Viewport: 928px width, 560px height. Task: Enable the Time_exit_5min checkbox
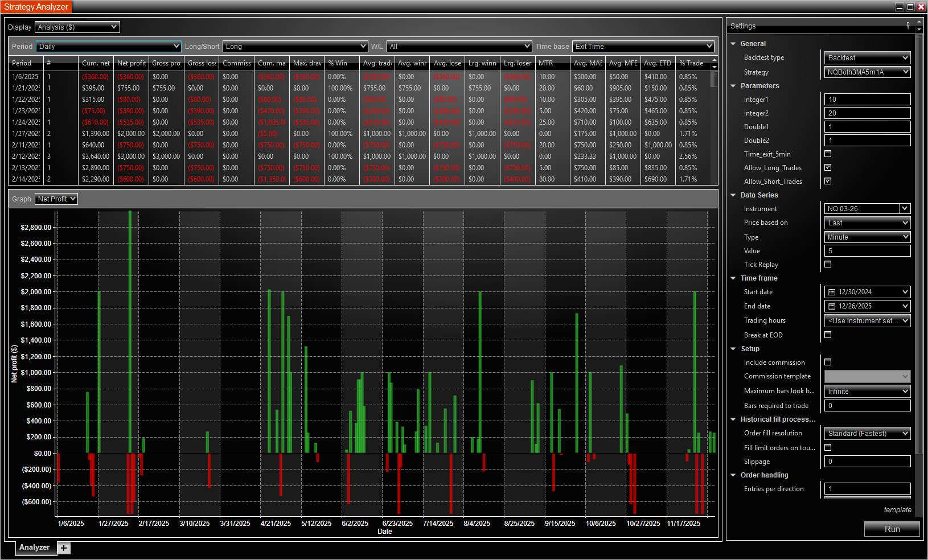[828, 154]
